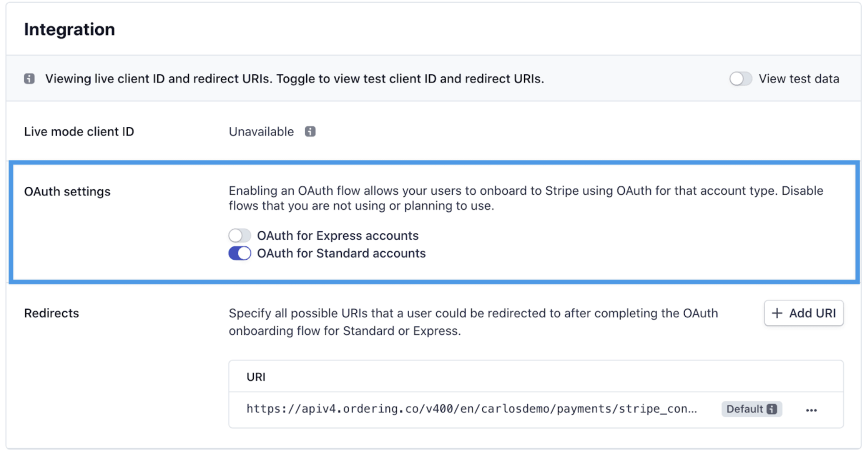Click the Unavailable client ID value
This screenshot has width=868, height=455.
261,131
